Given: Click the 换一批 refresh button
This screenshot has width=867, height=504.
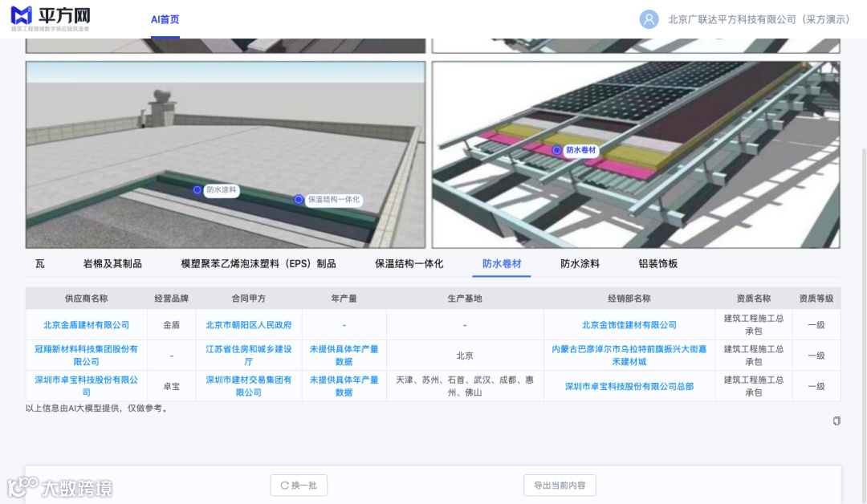Looking at the screenshot, I should coord(299,486).
